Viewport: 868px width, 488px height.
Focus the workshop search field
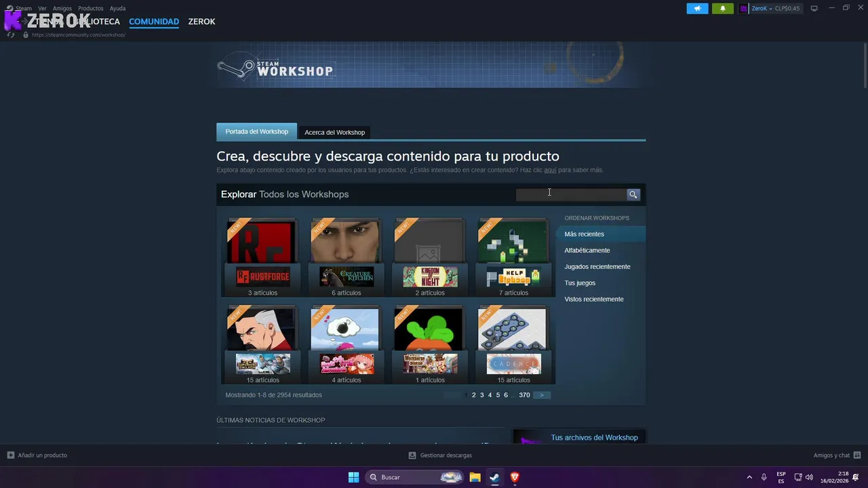571,195
